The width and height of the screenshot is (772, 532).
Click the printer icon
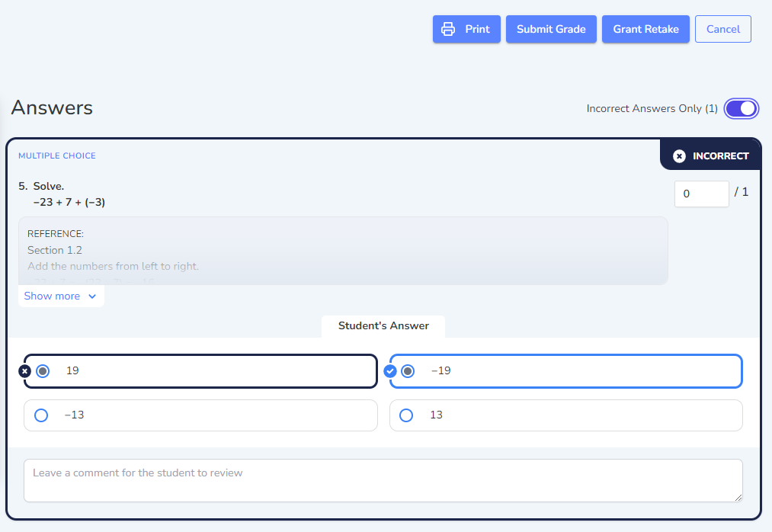point(448,29)
